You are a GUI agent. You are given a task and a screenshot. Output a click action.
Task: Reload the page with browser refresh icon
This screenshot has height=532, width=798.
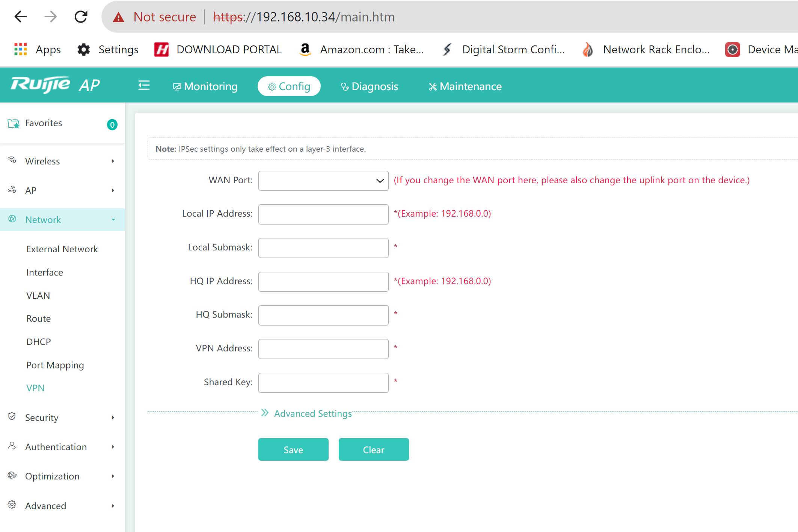coord(81,17)
